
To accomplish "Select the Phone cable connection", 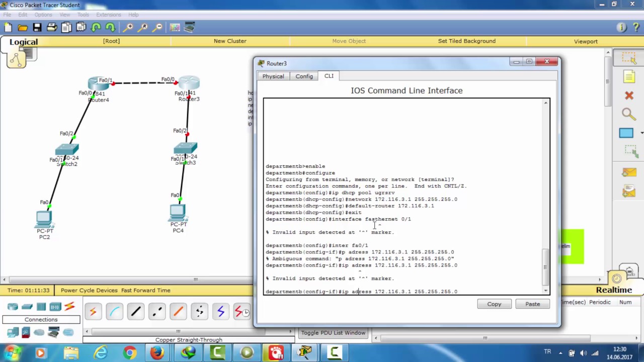I will pyautogui.click(x=199, y=312).
